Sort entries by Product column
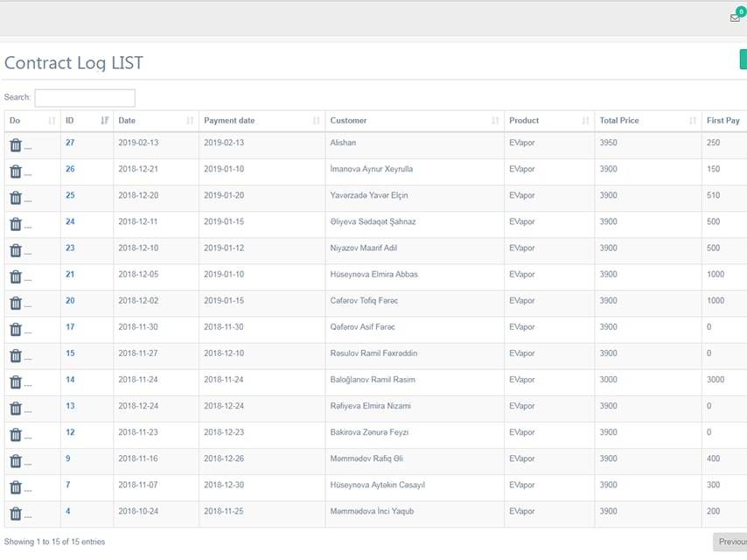 tap(548, 121)
